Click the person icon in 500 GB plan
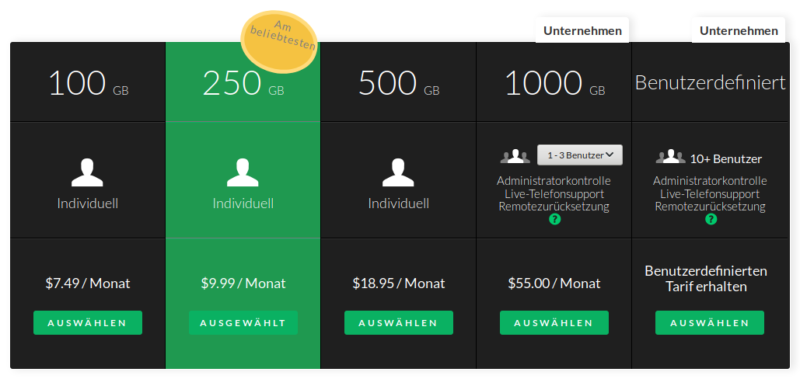The image size is (800, 379). tap(398, 172)
